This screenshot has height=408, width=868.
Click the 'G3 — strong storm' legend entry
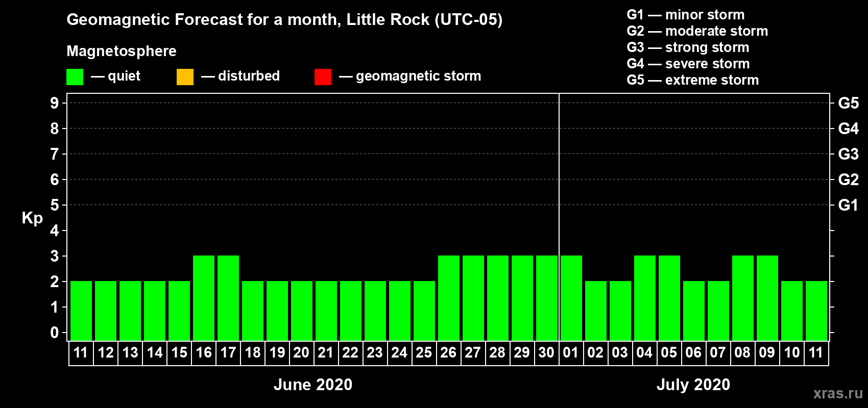688,47
